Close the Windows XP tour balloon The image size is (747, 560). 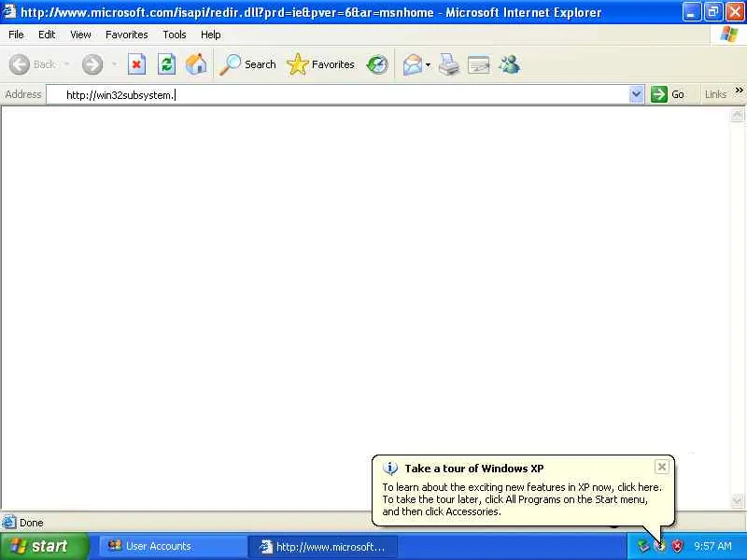(662, 468)
